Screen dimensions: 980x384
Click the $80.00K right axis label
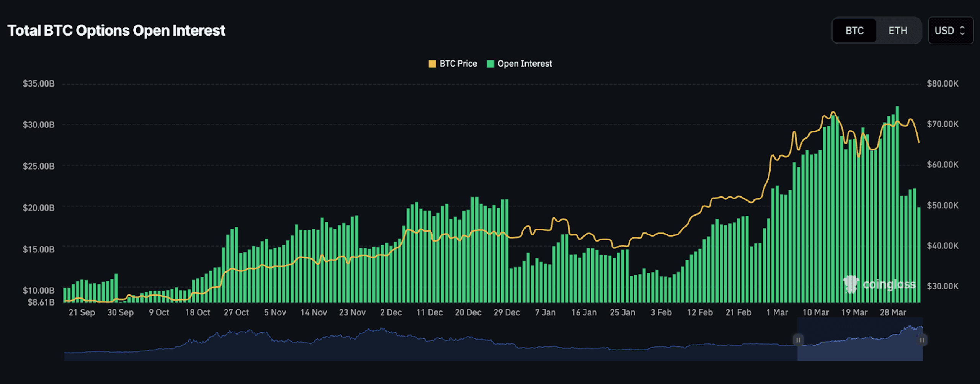pos(942,83)
